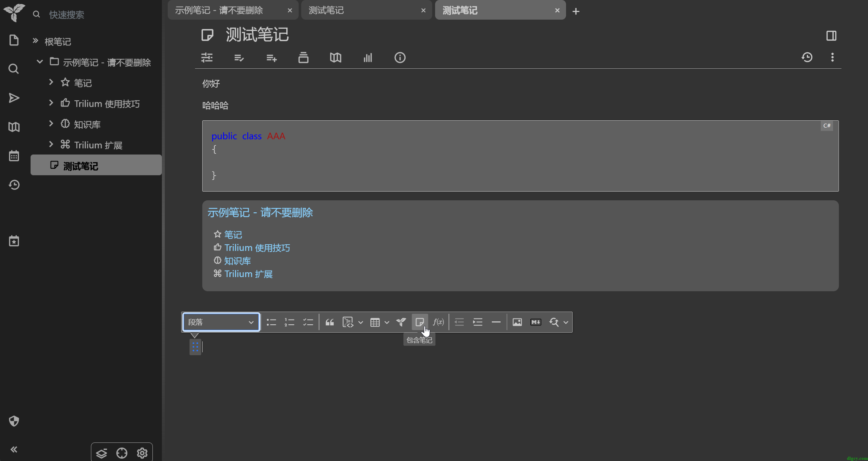Insert an image
This screenshot has width=868, height=461.
(x=517, y=322)
